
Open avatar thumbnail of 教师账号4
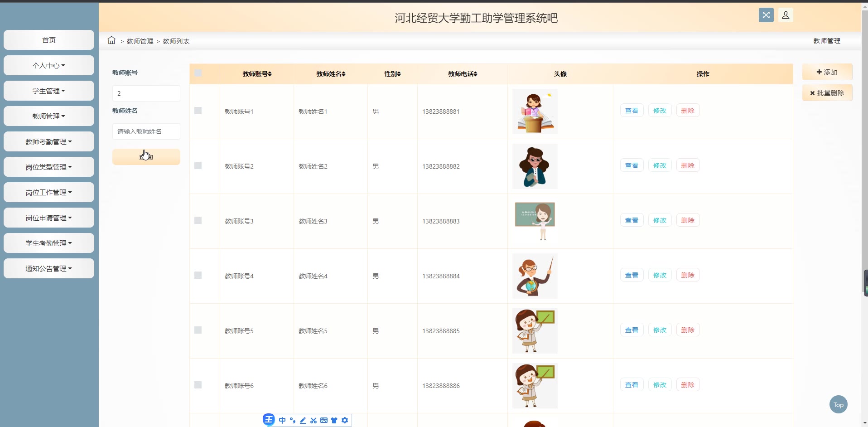coord(535,276)
